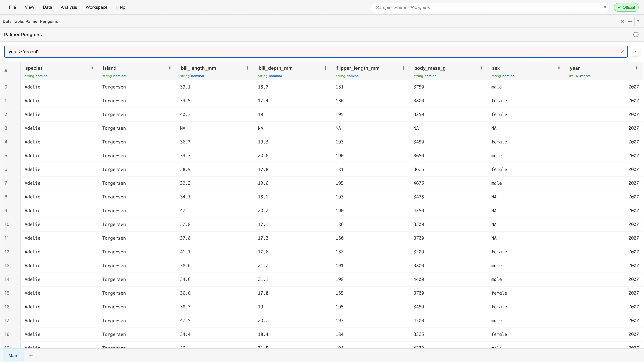Select bill length cell 42.5
The image size is (644, 362).
pos(185,321)
